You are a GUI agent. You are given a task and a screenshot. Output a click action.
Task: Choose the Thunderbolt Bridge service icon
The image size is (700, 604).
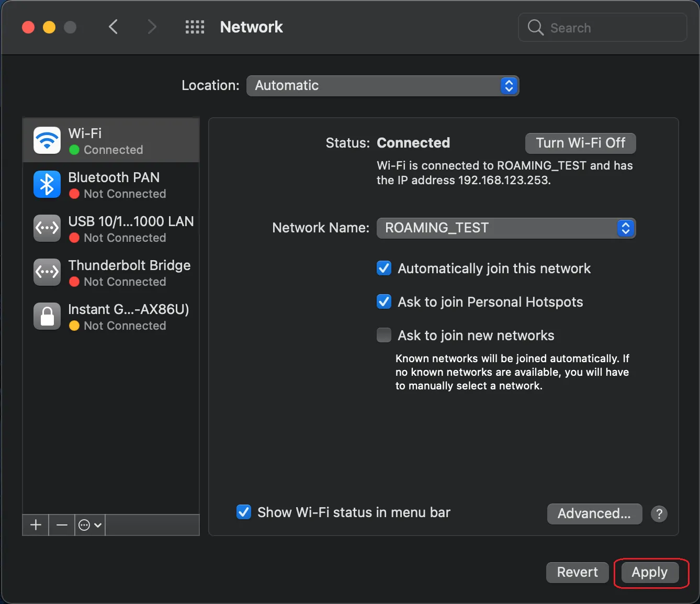47,272
